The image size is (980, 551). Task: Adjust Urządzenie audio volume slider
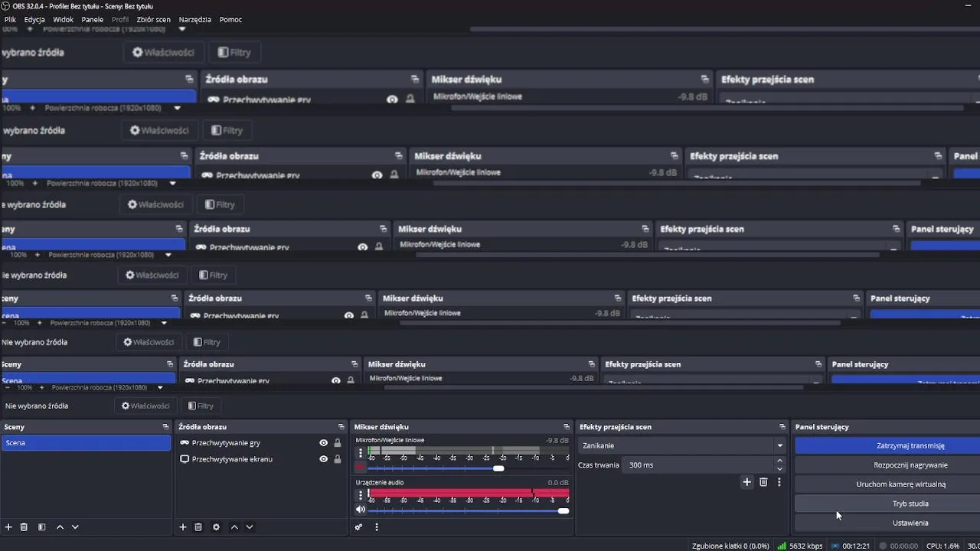pyautogui.click(x=469, y=510)
